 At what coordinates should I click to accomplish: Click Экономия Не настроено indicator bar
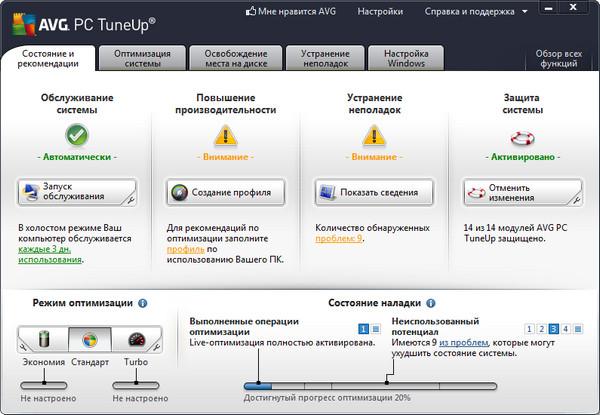pos(44,385)
